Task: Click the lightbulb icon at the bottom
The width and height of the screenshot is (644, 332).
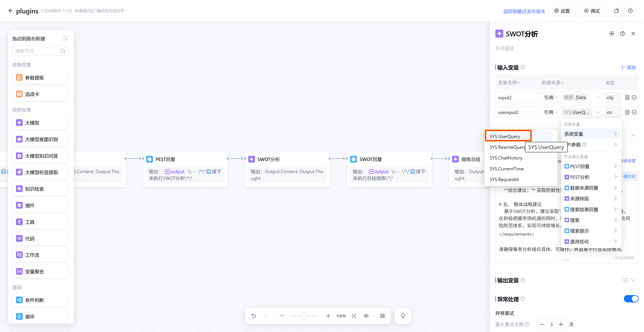Action: tap(403, 316)
